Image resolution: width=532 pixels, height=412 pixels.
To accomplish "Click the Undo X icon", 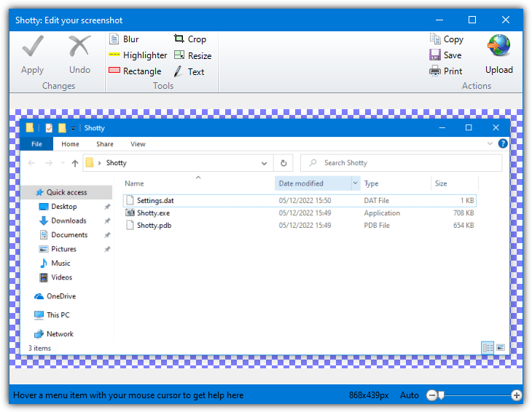I will click(x=79, y=46).
